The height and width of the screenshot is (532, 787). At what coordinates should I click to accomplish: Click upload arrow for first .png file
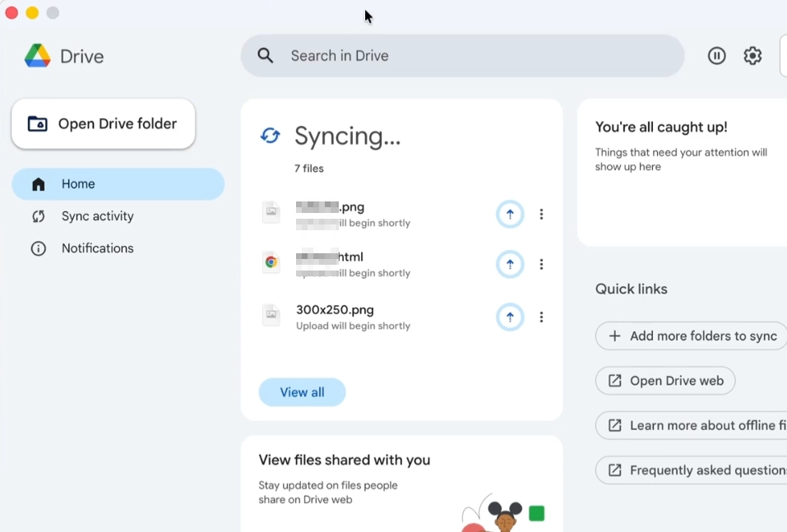click(x=510, y=215)
